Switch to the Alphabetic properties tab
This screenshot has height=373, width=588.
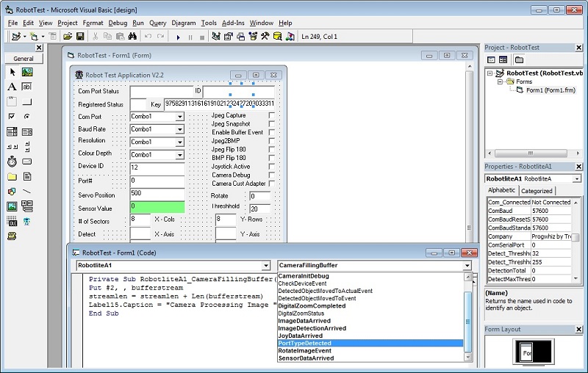pos(501,190)
